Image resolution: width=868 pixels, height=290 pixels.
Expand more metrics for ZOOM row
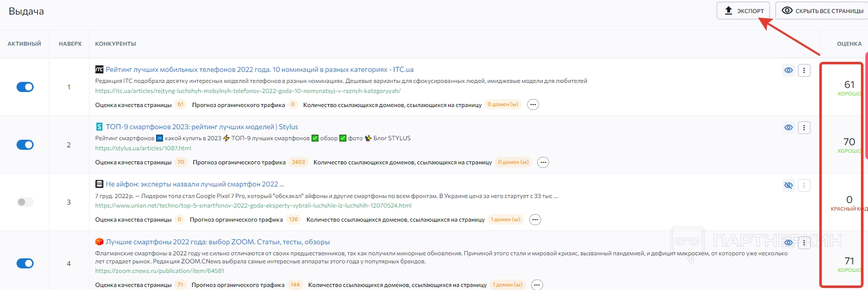point(537,285)
